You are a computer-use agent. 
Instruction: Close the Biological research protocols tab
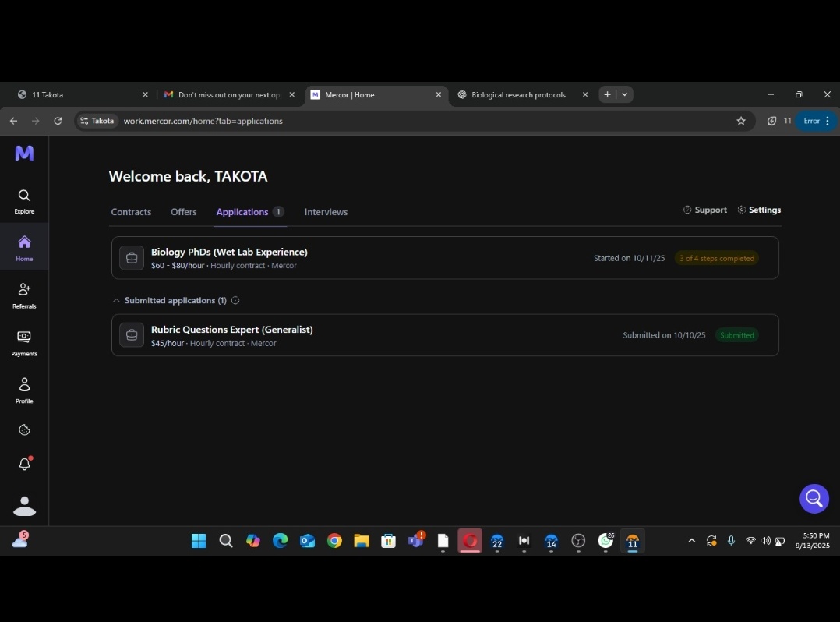point(585,95)
